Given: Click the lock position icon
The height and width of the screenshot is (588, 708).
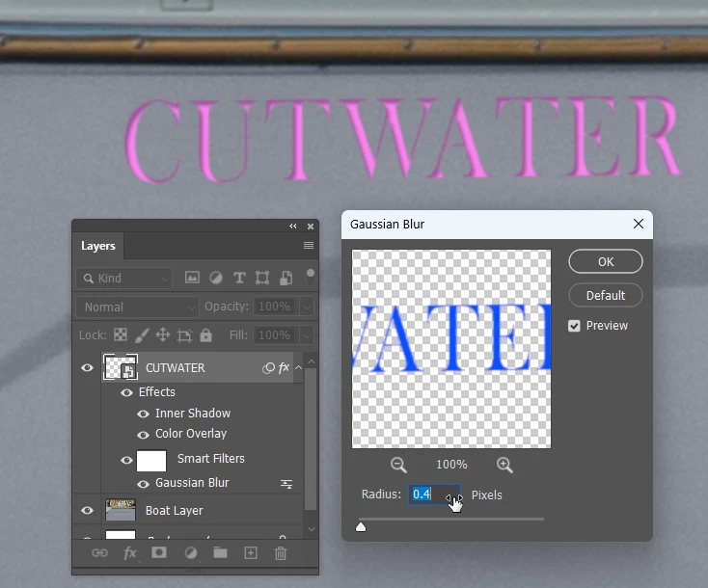Looking at the screenshot, I should pos(163,334).
